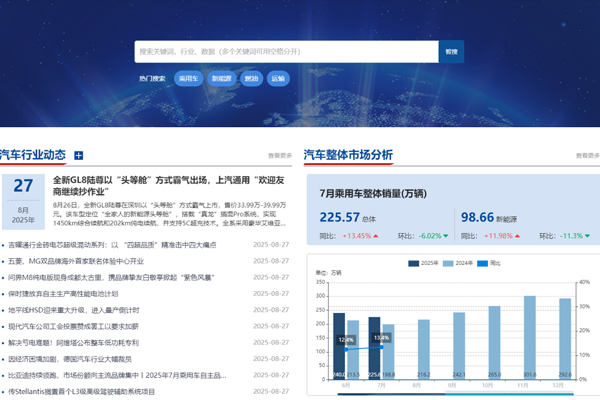Open 查看更多 for 汽车整体市场分析 section

(587, 156)
